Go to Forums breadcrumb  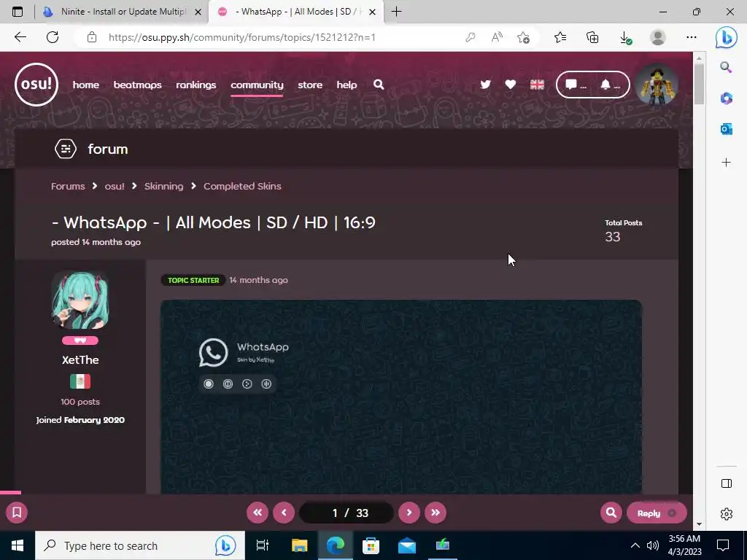pos(68,186)
